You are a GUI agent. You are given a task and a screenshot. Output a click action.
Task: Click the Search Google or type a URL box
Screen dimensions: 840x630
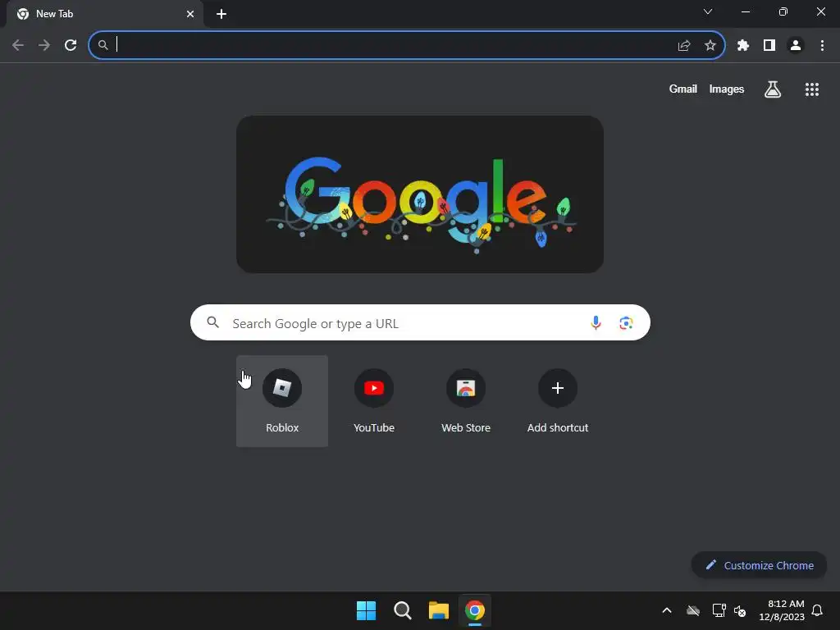pos(420,322)
